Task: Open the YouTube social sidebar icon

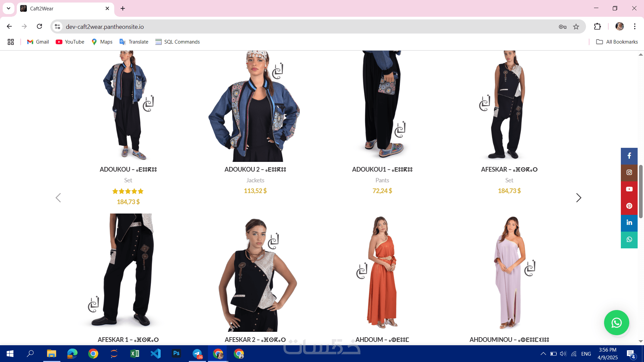Action: 629,189
